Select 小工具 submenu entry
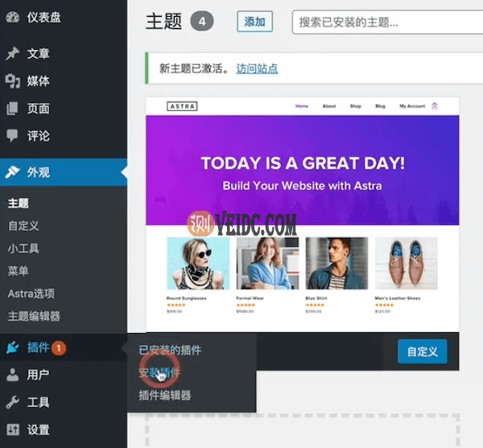This screenshot has height=448, width=483. point(23,249)
